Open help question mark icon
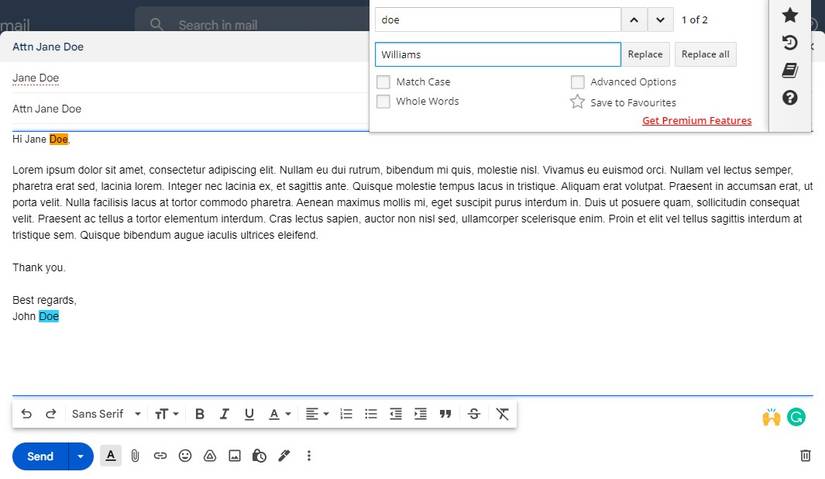This screenshot has height=479, width=825. coord(790,97)
